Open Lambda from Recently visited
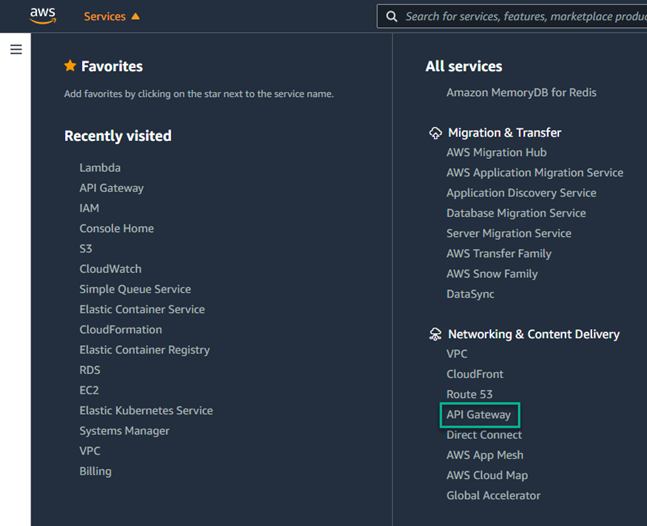Screen dimensions: 647x526 100,168
